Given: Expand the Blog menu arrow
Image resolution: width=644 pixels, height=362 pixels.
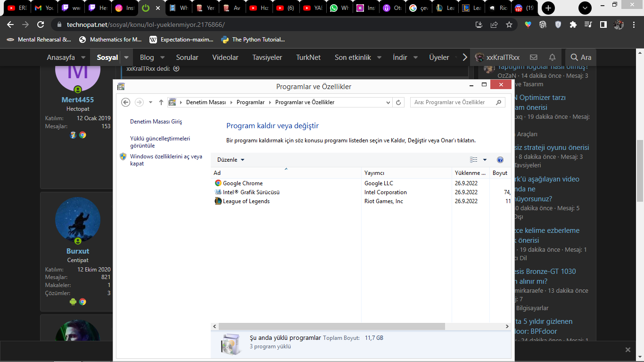Looking at the screenshot, I should (162, 58).
